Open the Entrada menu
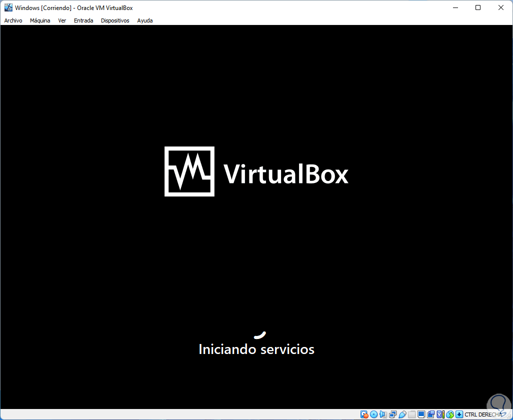 pyautogui.click(x=83, y=20)
